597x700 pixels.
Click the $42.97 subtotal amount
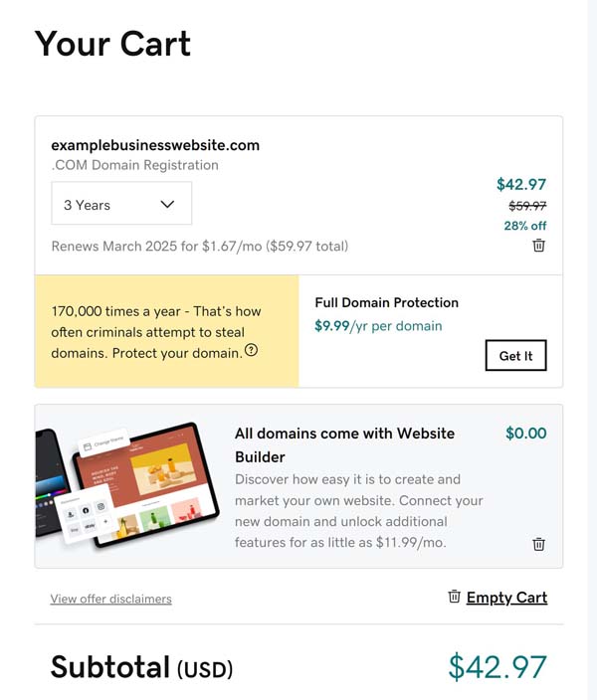coord(497,667)
